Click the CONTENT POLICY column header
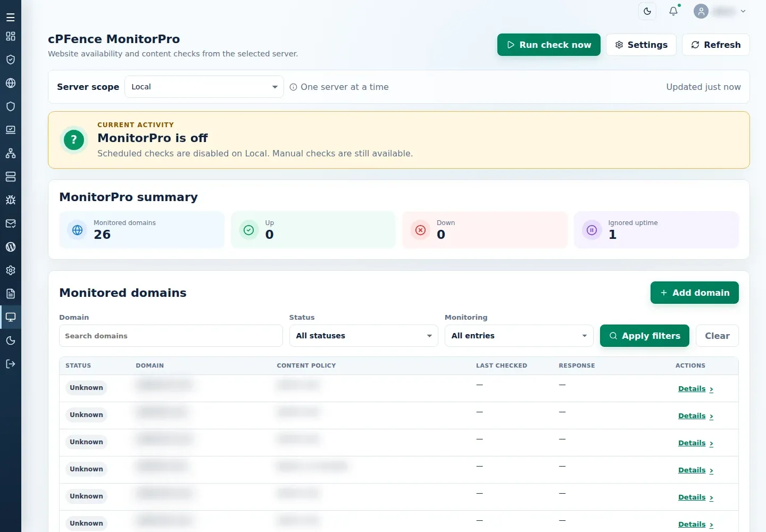This screenshot has height=532, width=766. 306,365
